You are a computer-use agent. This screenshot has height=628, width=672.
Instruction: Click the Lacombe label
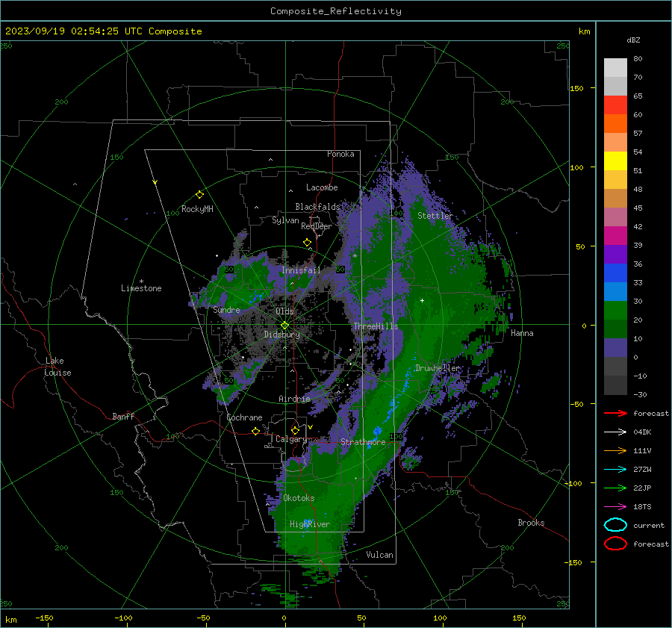tap(322, 187)
